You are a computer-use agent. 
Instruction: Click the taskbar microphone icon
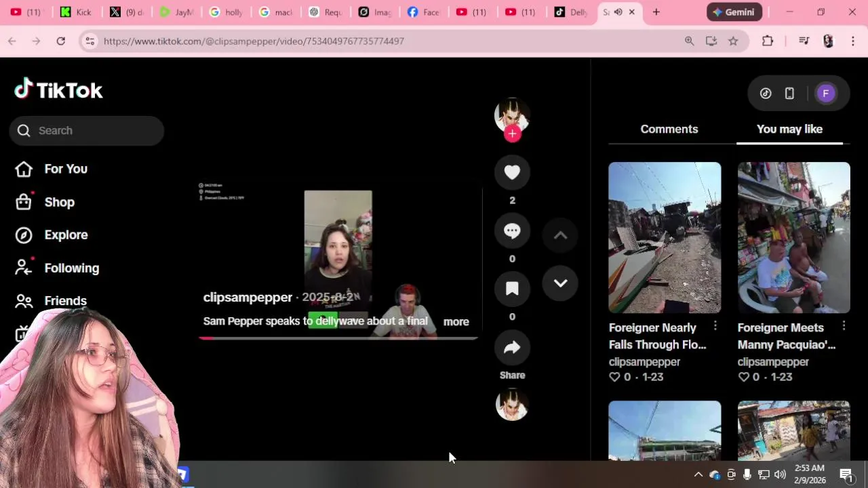[747, 474]
